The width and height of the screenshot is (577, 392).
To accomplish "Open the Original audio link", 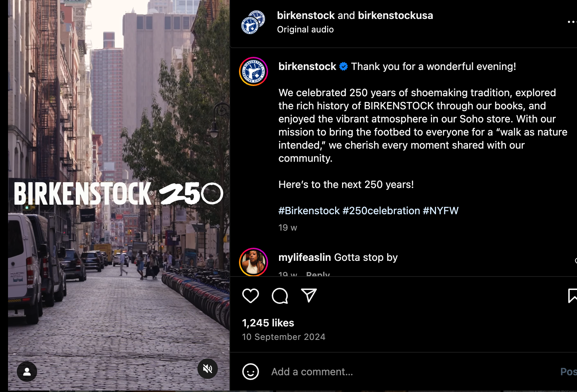I will [x=305, y=29].
